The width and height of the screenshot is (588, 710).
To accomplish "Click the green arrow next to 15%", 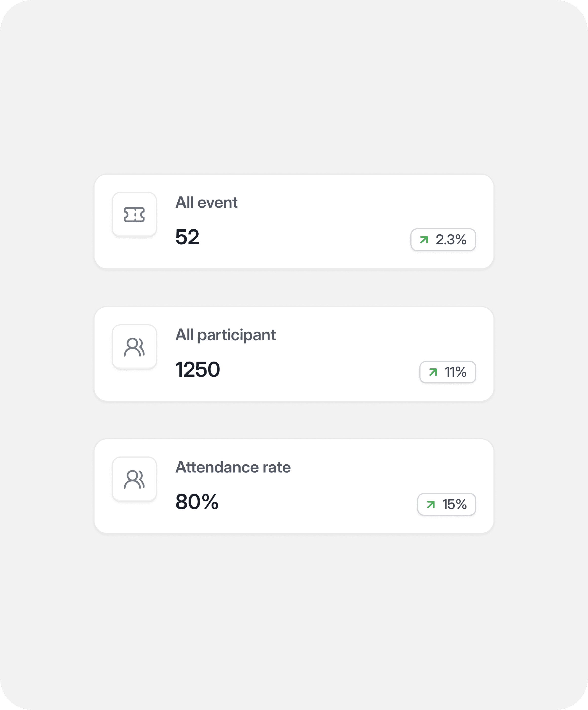I will coord(431,504).
